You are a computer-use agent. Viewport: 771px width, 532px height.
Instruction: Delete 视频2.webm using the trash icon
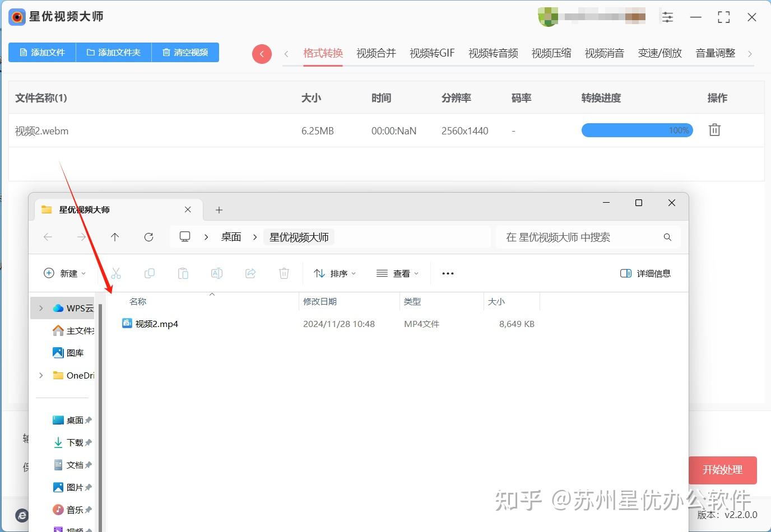tap(714, 129)
